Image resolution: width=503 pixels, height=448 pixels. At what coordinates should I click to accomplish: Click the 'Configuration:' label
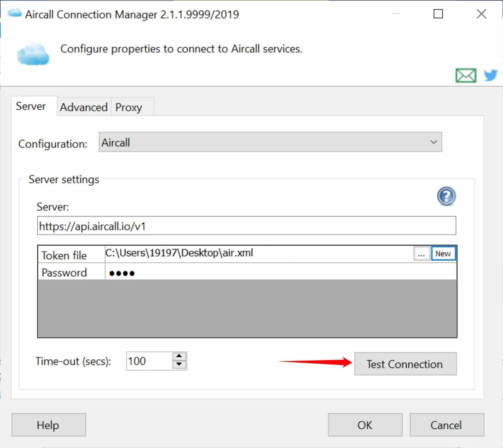pyautogui.click(x=53, y=144)
